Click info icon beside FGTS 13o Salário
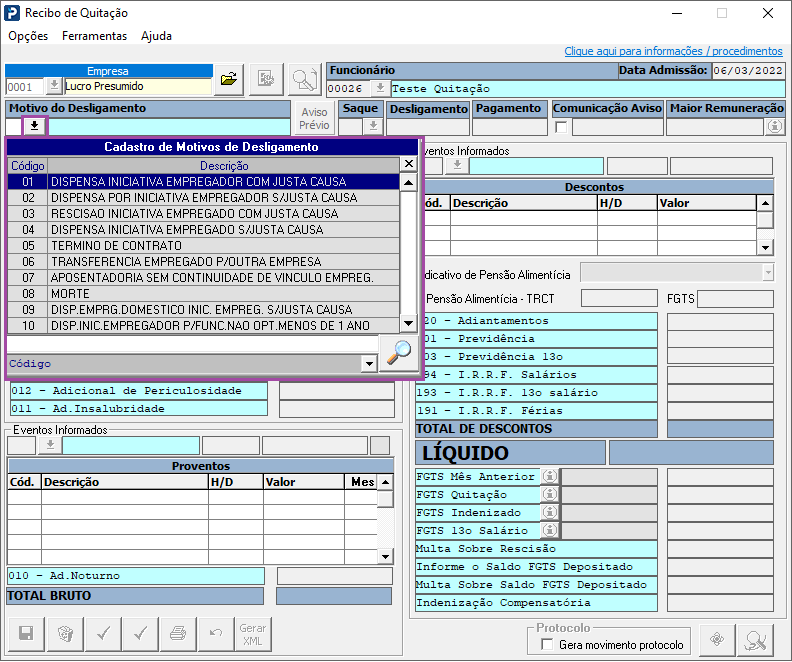The height and width of the screenshot is (662, 792). click(550, 530)
